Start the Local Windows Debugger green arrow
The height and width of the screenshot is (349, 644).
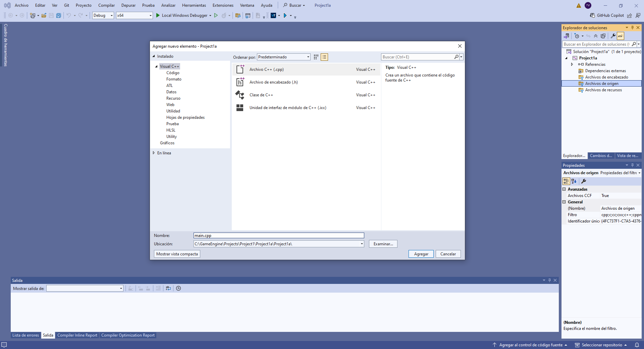158,15
